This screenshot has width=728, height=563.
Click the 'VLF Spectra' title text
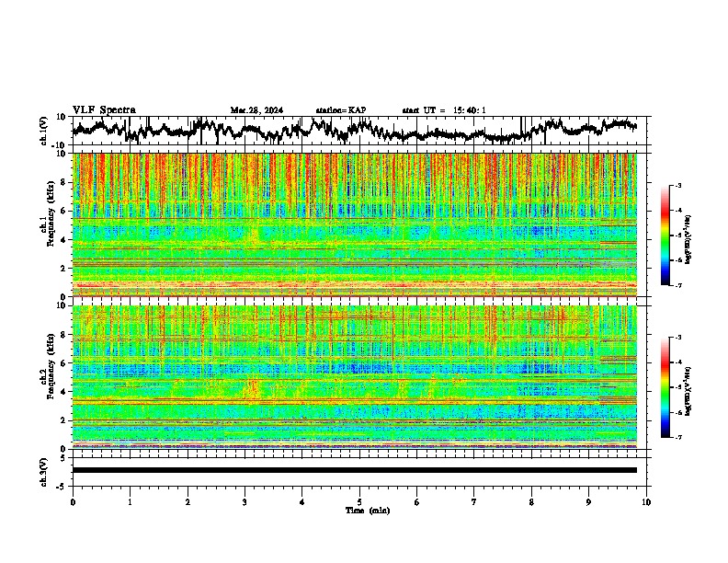(x=104, y=110)
